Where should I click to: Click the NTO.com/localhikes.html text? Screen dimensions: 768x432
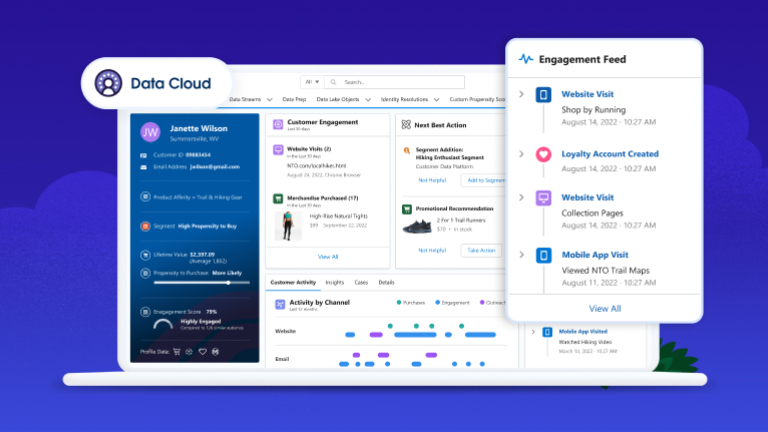pos(316,166)
